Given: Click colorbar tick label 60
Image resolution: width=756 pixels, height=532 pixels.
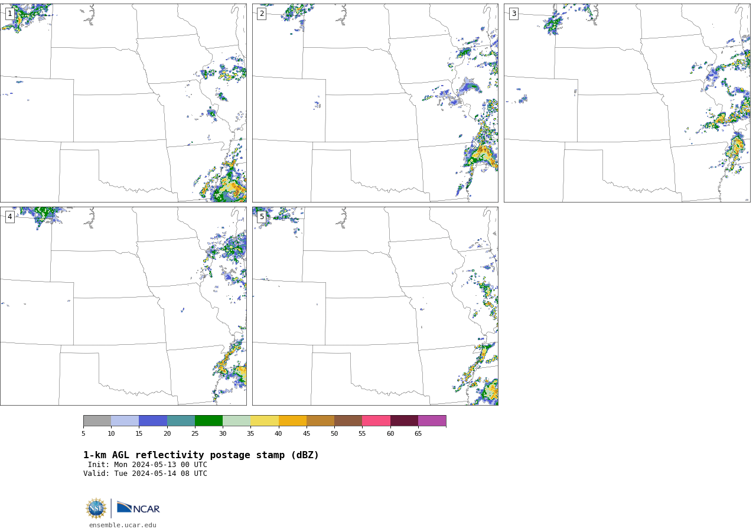Looking at the screenshot, I should [x=390, y=434].
